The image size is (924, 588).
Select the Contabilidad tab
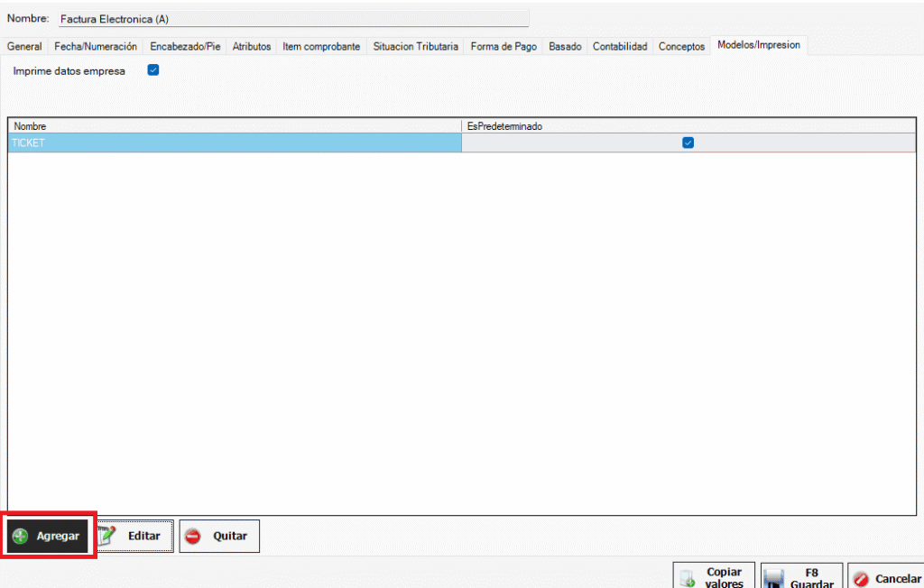[x=620, y=46]
